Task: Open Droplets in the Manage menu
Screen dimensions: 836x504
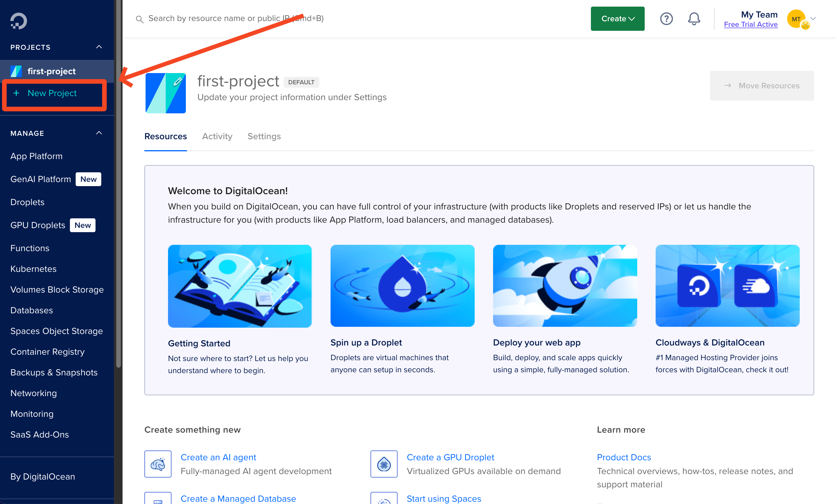Action: pos(28,202)
